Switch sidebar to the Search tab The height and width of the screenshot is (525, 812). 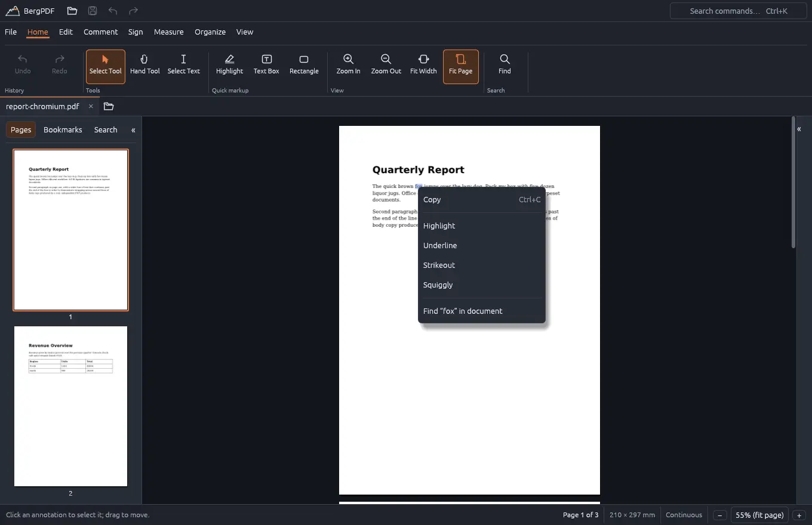tap(106, 129)
